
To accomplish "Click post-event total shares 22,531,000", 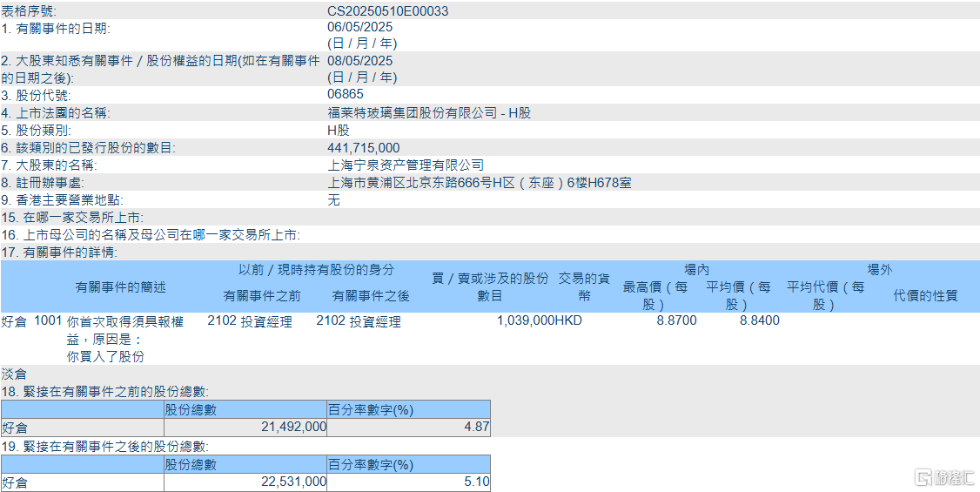I will (296, 482).
